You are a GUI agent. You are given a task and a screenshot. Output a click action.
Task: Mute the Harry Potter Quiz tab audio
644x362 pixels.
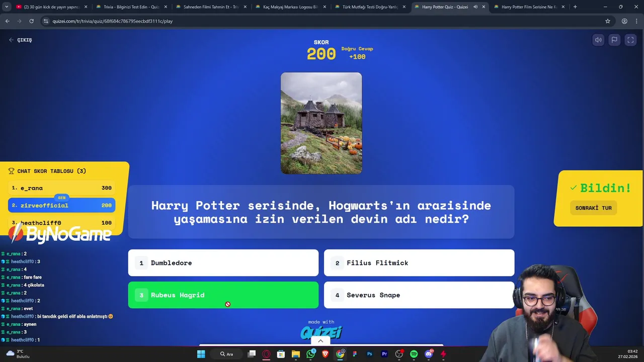point(475,7)
